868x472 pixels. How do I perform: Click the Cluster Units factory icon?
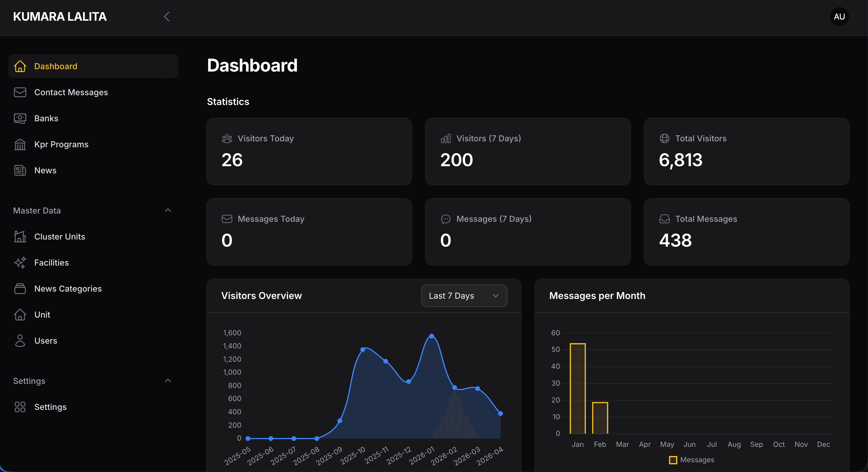pyautogui.click(x=20, y=236)
